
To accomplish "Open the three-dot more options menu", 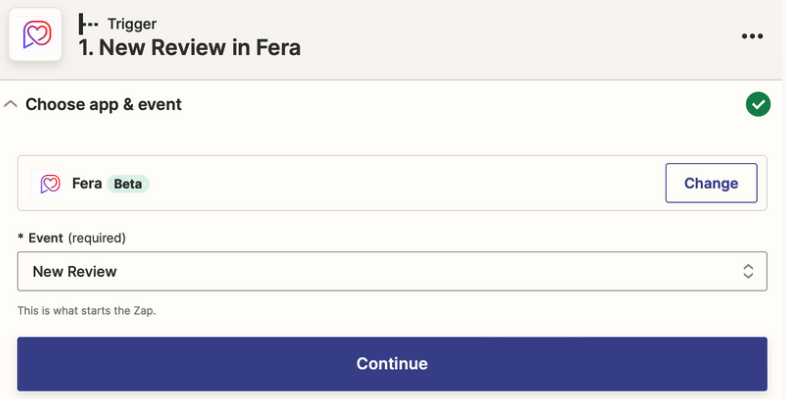I will pyautogui.click(x=752, y=36).
